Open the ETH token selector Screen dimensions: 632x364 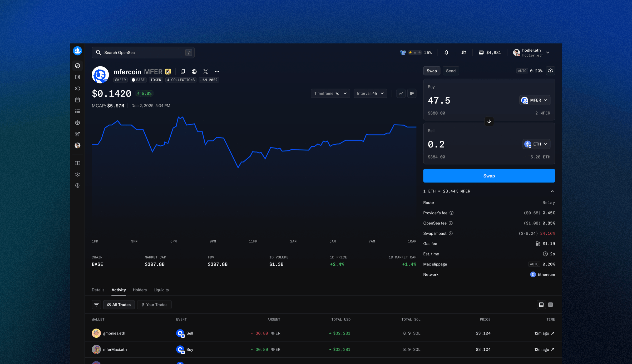(536, 144)
